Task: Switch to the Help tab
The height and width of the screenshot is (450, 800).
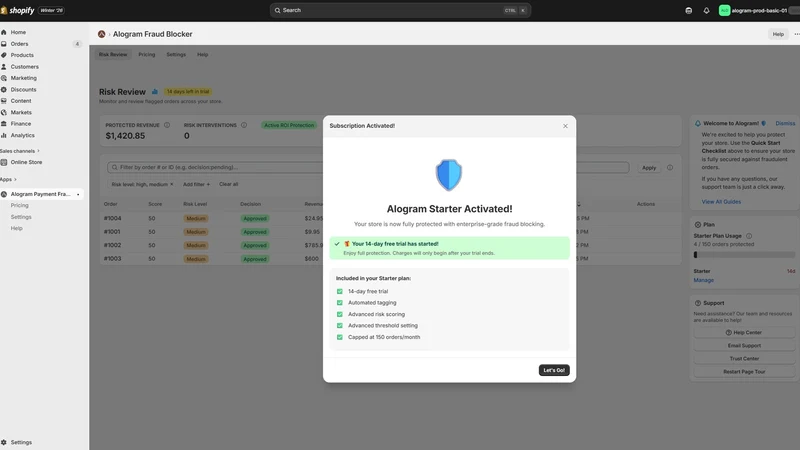Action: pos(203,55)
